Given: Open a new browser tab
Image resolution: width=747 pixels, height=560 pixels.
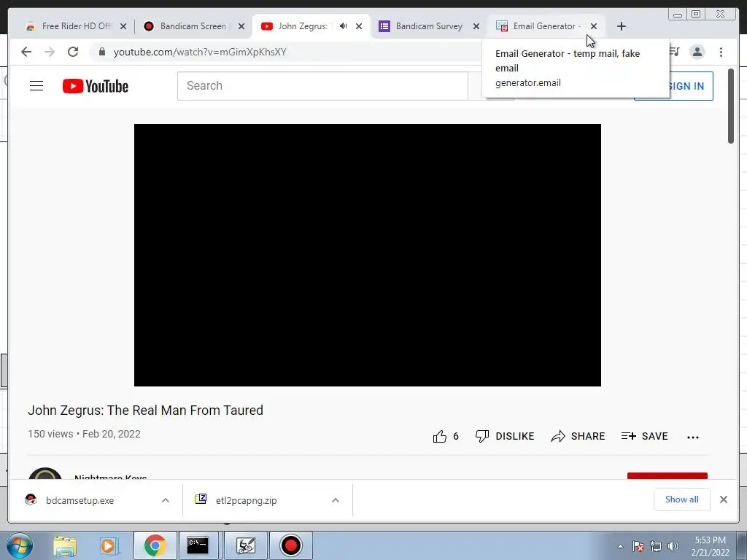Looking at the screenshot, I should (622, 27).
